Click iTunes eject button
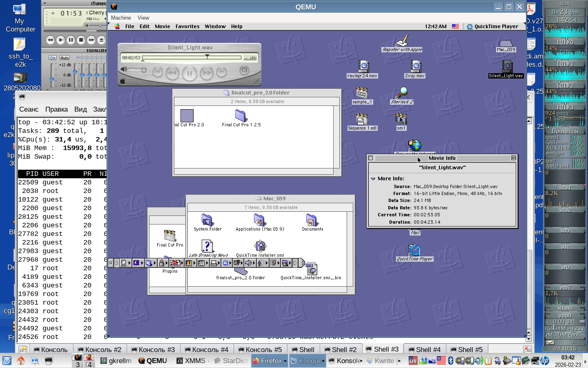The height and width of the screenshot is (368, 588). (101, 40)
